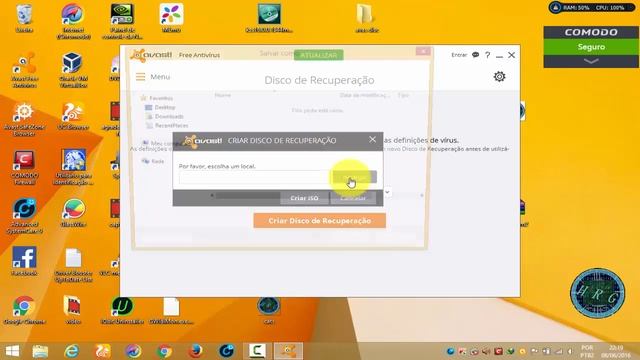
Task: Open the Recycle Bin desktop icon
Action: (x=24, y=18)
